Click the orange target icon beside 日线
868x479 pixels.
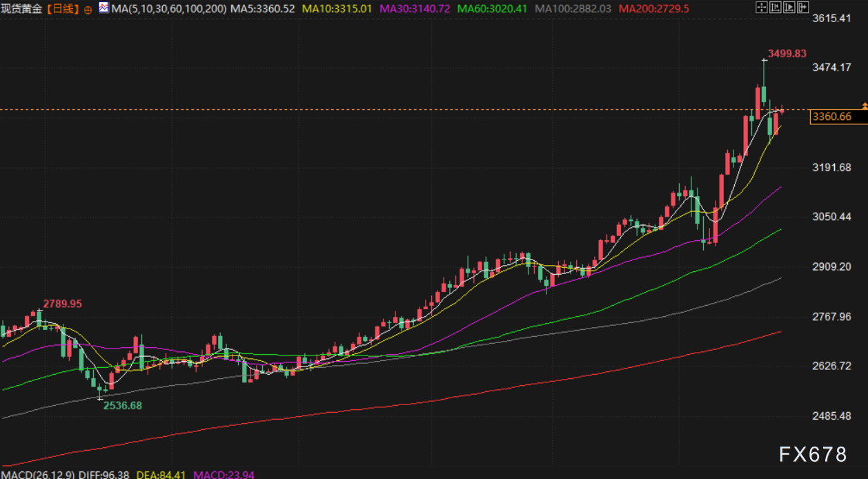point(88,10)
